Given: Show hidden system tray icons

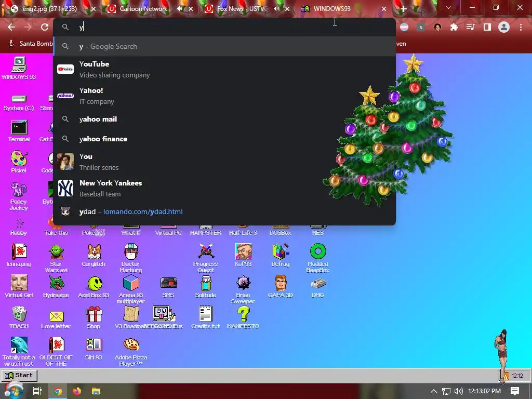Looking at the screenshot, I should [x=434, y=391].
